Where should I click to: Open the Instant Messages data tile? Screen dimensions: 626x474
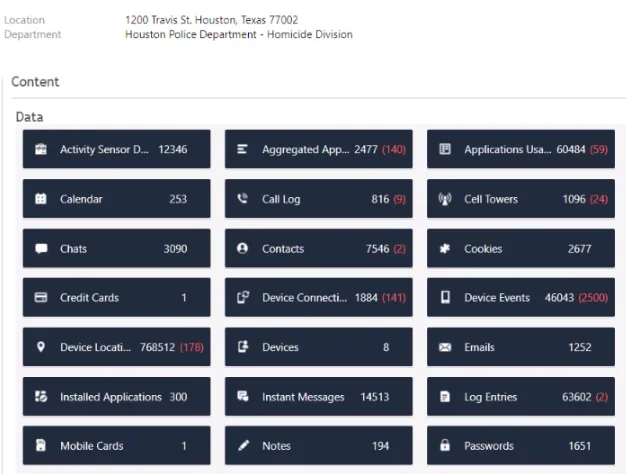click(x=318, y=397)
